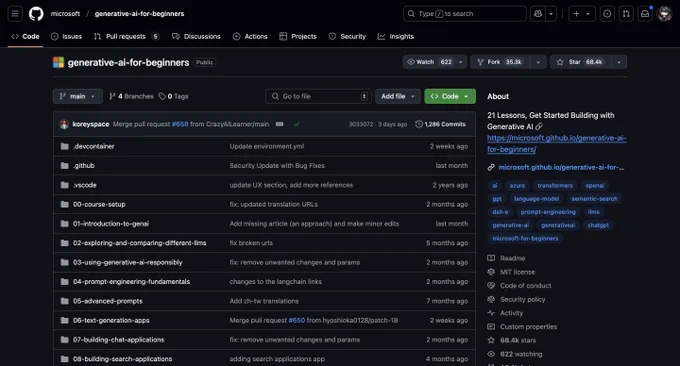Viewport: 680px width, 366px height.
Task: Click the azure topic tag
Action: point(517,186)
